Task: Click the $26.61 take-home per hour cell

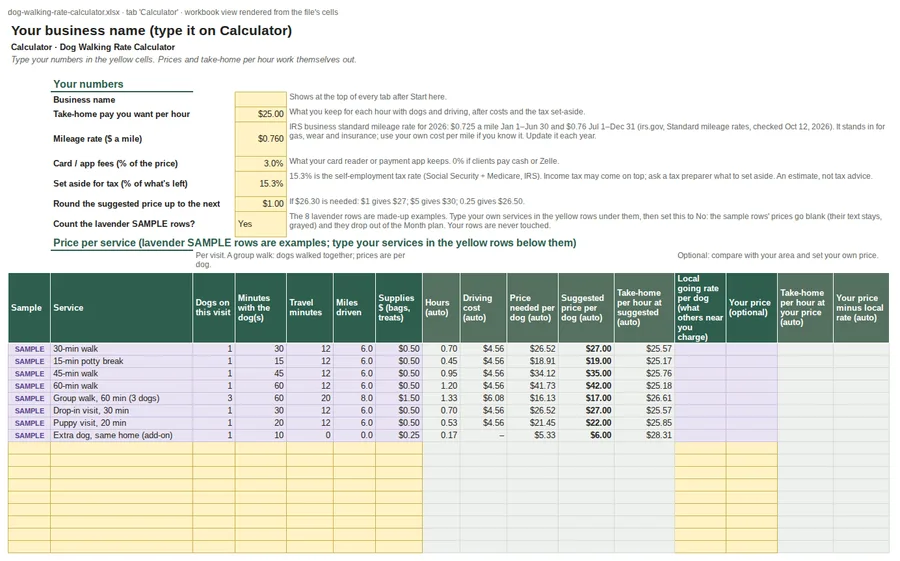Action: point(644,398)
